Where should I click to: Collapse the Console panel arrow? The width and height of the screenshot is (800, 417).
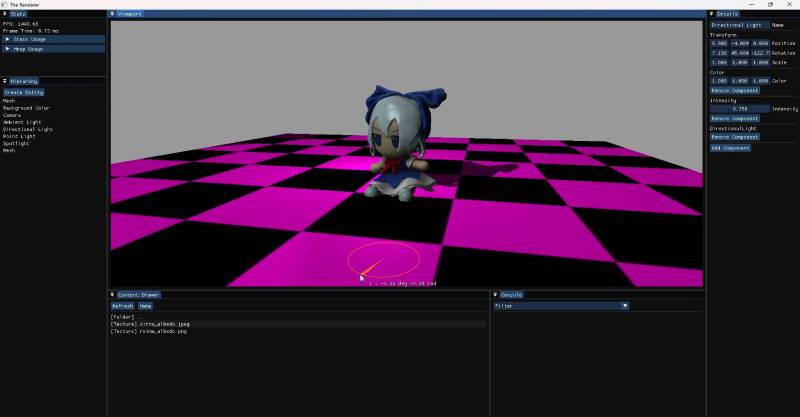495,295
